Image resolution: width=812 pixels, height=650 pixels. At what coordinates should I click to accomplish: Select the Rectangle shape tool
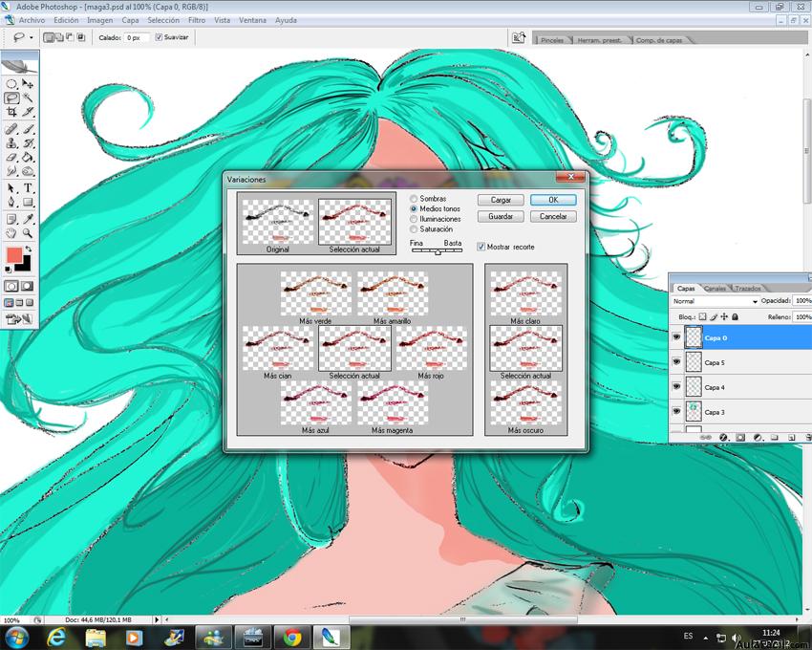click(28, 202)
